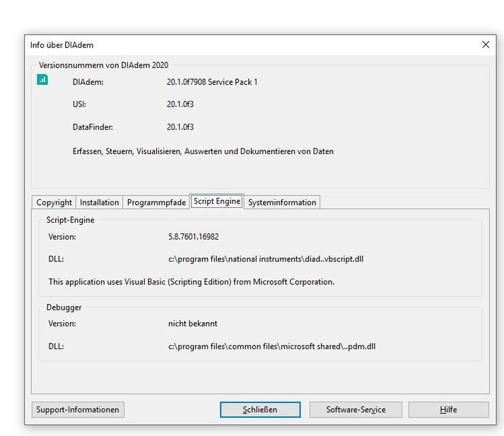Switch to the Copyright tab
The image size is (504, 436).
(54, 202)
